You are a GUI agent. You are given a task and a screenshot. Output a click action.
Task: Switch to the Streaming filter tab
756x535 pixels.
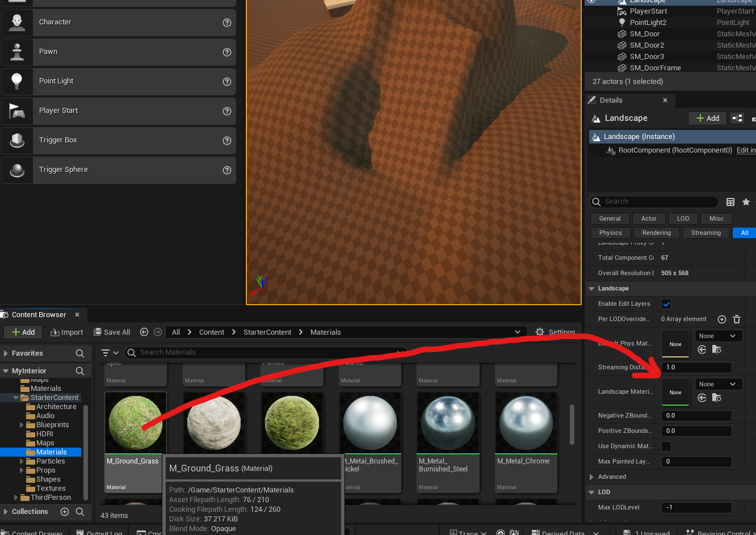(x=706, y=233)
